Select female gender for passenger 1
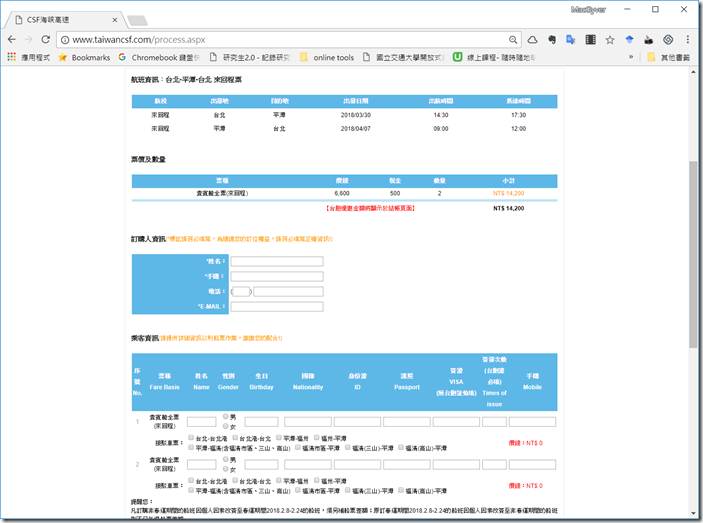Screen dimensions: 703x523 pyautogui.click(x=226, y=426)
